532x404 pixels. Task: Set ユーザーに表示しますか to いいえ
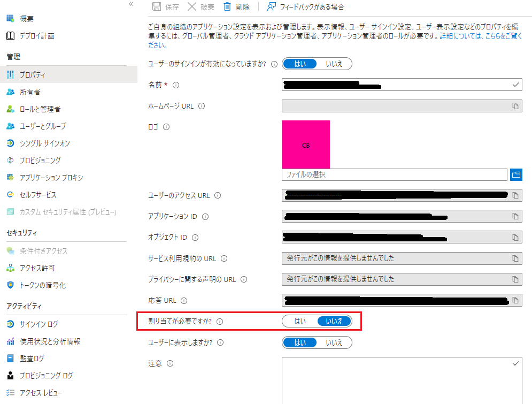tap(334, 342)
